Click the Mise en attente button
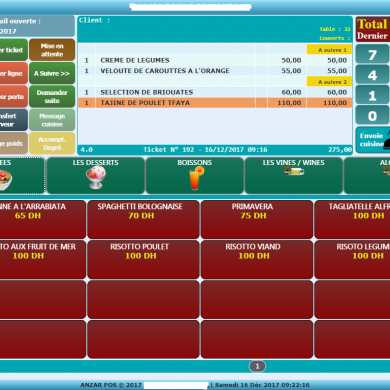The image size is (390, 390). [52, 50]
